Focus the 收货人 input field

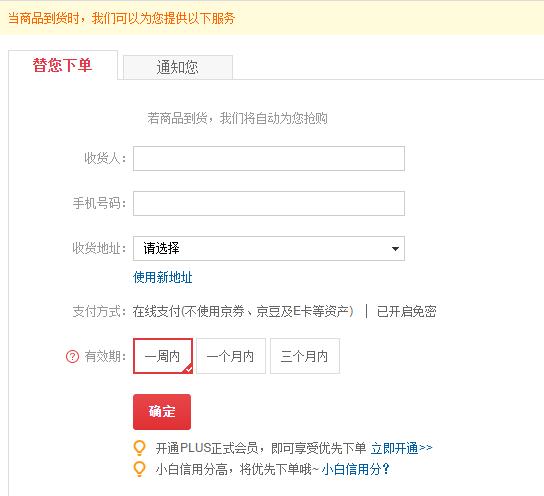[269, 159]
